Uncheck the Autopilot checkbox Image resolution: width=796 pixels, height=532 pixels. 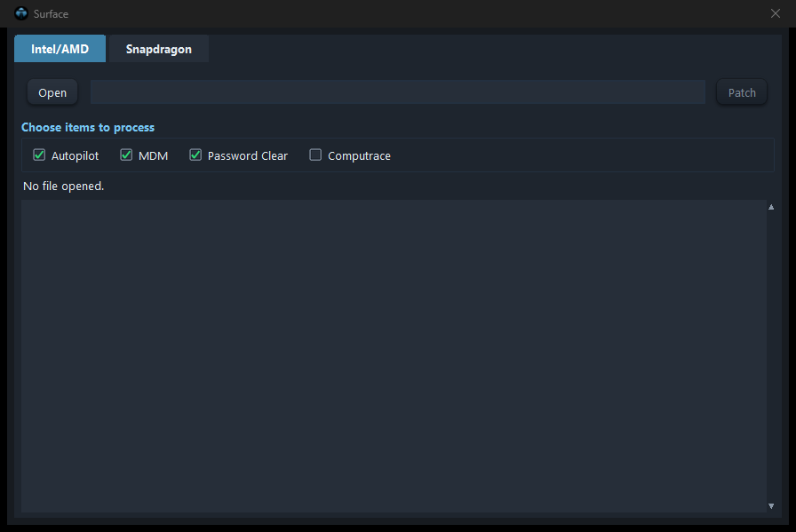[39, 155]
